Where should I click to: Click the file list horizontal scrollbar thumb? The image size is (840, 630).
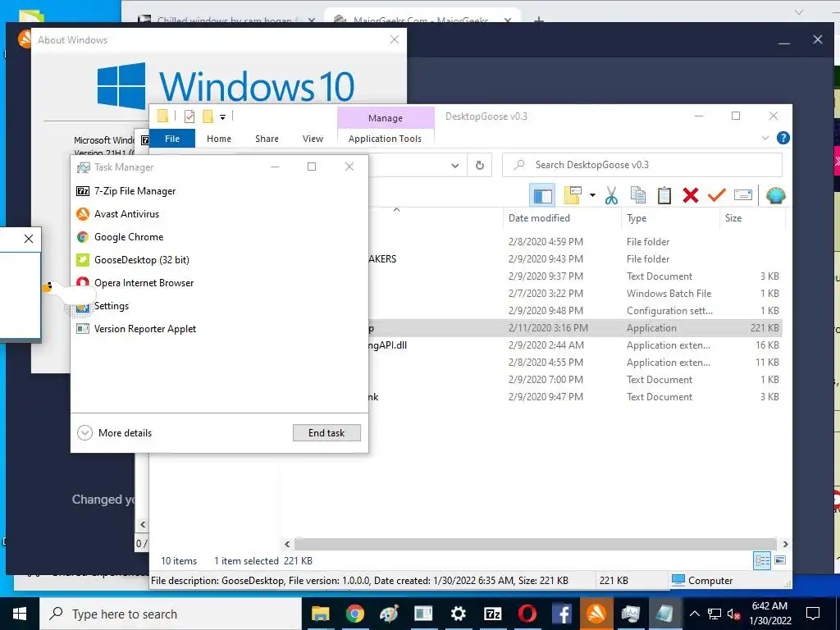pos(535,545)
